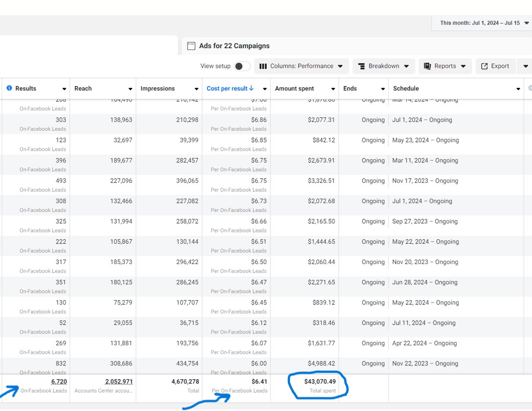Open the Reach column options arrow

coord(130,89)
